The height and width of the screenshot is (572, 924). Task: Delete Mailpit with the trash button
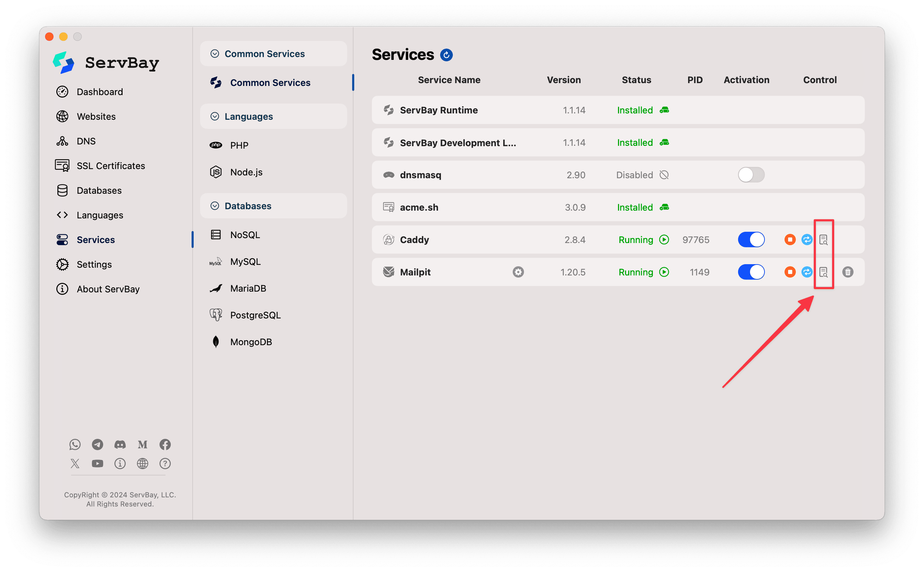(848, 272)
